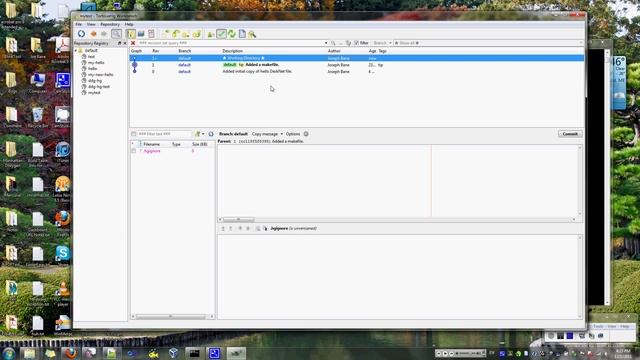
Task: Click the Refresh repository toolbar icon
Action: [81, 34]
